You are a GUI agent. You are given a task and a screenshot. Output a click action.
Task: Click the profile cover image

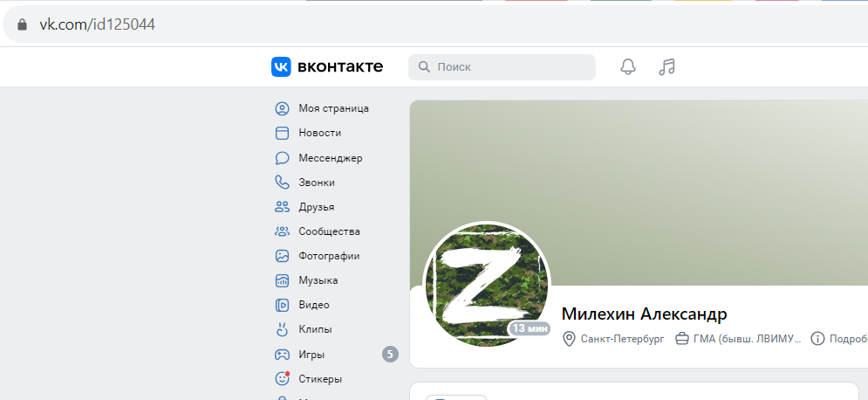point(639,193)
